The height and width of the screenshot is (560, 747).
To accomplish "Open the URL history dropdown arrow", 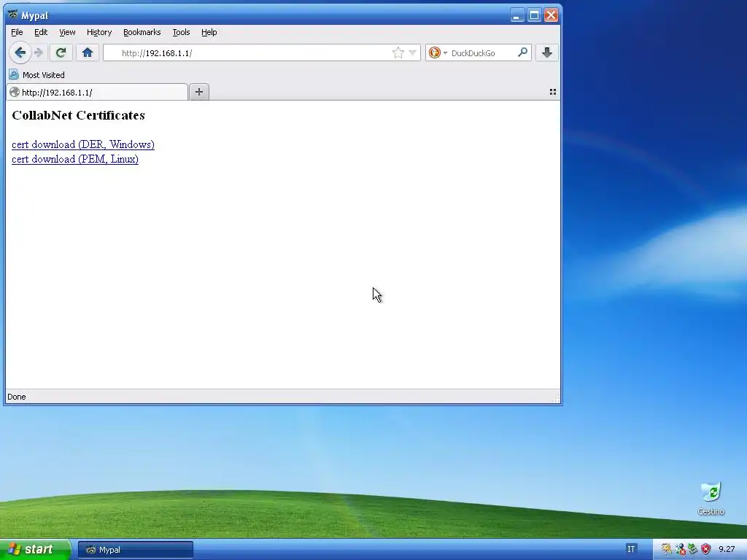I will 413,52.
